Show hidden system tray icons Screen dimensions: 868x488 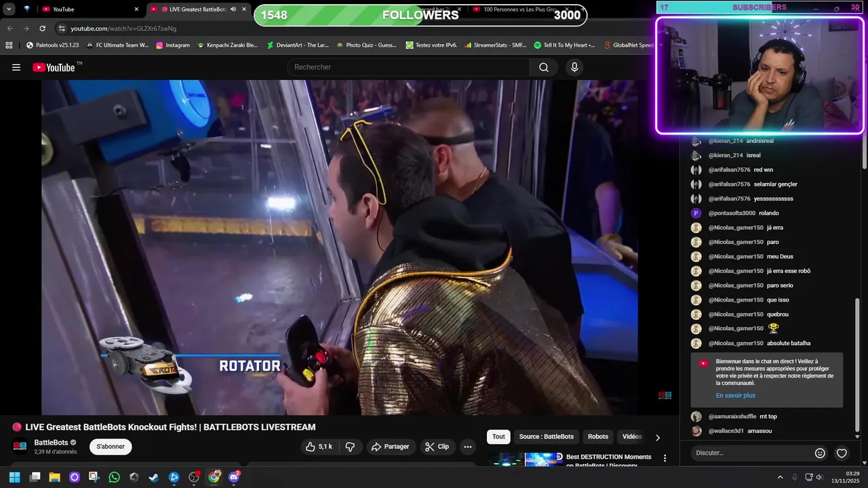780,477
